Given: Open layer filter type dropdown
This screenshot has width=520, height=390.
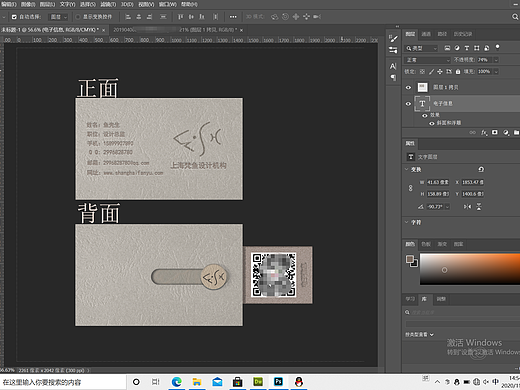Looking at the screenshot, I should point(421,48).
